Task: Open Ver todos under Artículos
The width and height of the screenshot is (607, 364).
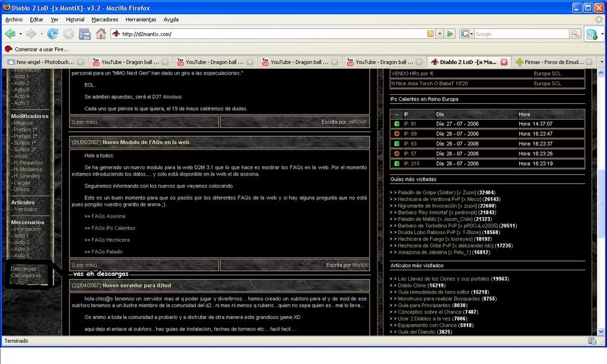Action: coord(26,209)
